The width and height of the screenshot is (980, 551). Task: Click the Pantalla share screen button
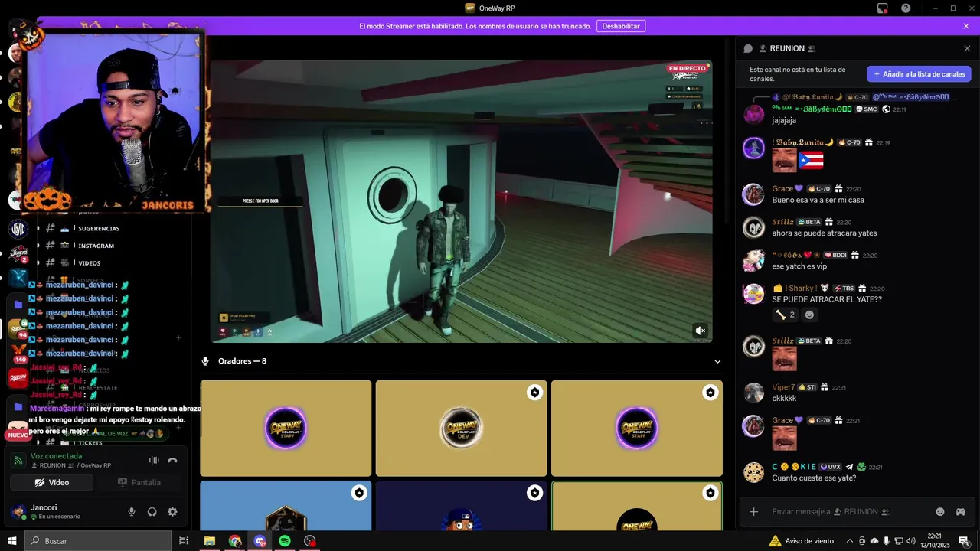click(139, 483)
